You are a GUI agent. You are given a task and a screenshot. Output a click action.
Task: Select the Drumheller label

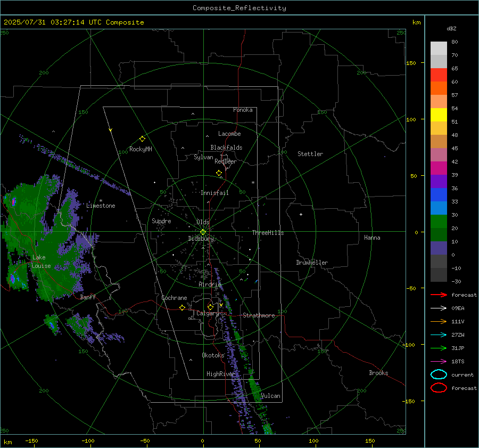click(x=312, y=263)
